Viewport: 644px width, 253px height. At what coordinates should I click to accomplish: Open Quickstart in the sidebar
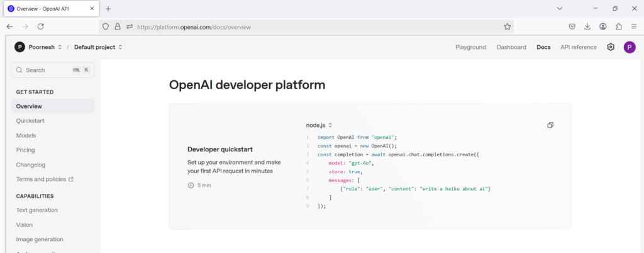click(x=30, y=121)
